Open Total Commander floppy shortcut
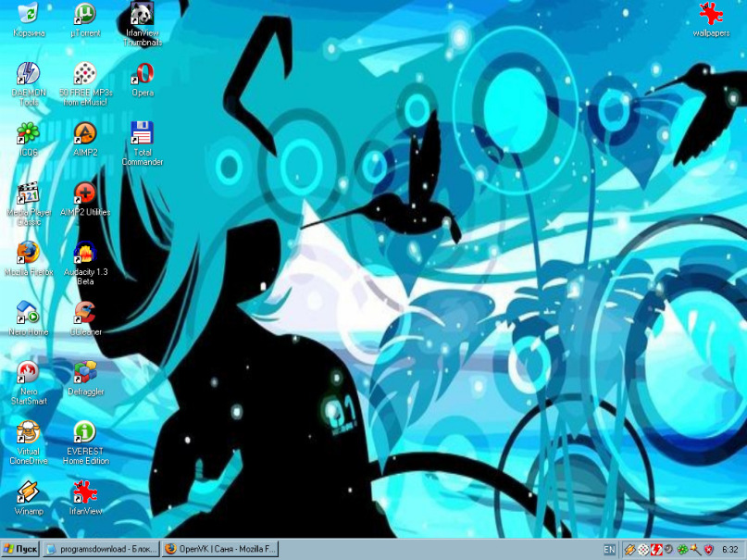Screen dimensions: 747x560 click(x=143, y=143)
